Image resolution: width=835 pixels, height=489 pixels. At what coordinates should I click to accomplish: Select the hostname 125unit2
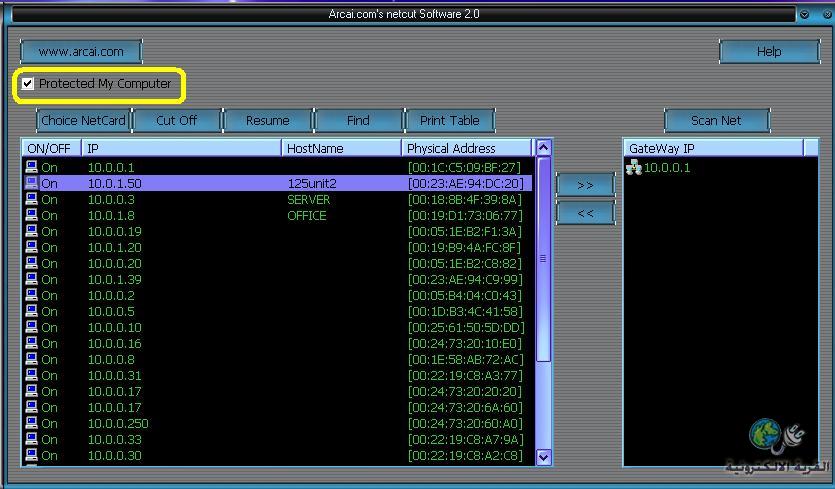pos(312,183)
